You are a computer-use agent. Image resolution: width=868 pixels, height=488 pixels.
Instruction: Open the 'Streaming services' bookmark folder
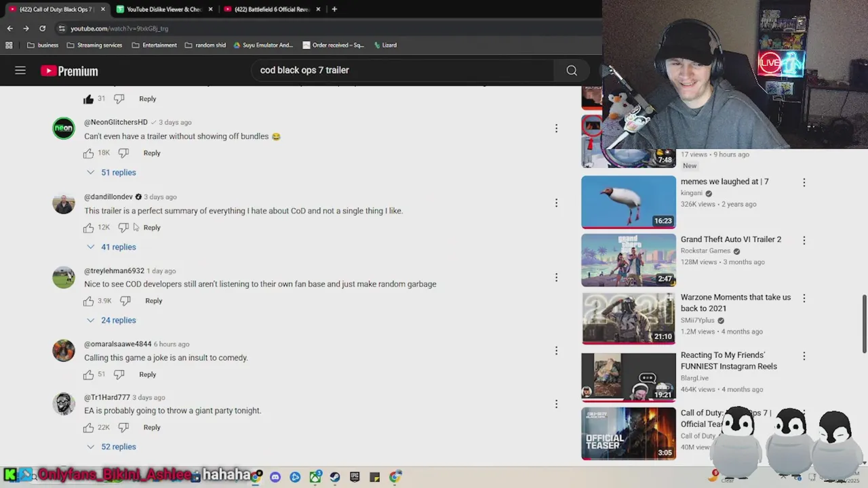click(94, 45)
